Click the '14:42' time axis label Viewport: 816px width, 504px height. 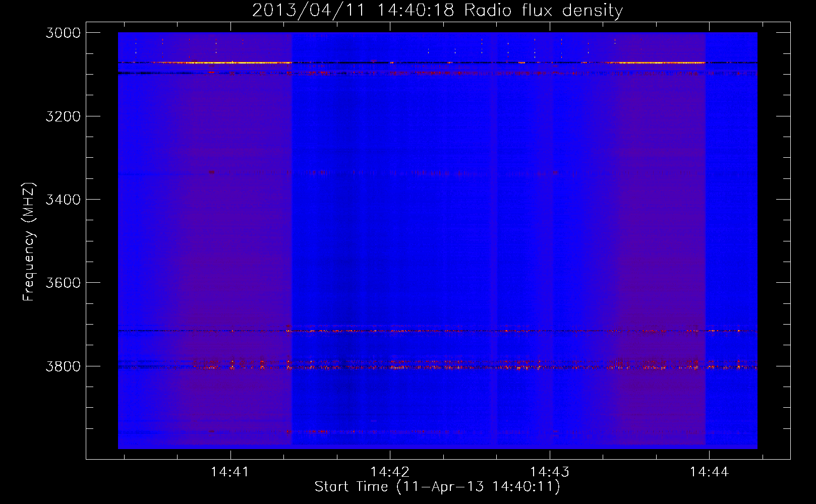click(390, 472)
